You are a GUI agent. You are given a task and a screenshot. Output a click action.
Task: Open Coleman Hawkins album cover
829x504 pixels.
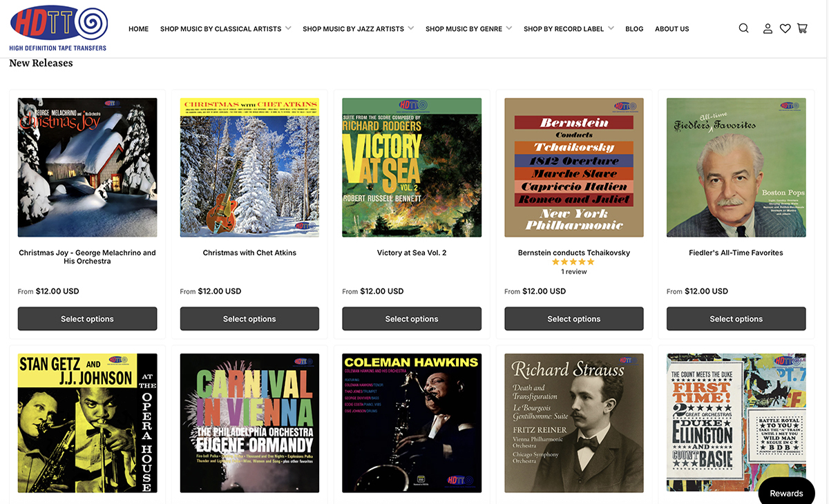(x=412, y=423)
